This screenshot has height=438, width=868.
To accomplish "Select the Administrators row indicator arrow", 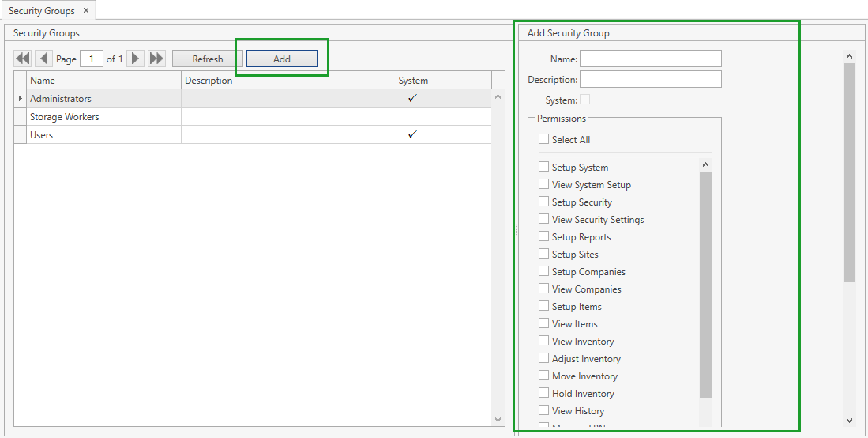I will click(x=21, y=99).
